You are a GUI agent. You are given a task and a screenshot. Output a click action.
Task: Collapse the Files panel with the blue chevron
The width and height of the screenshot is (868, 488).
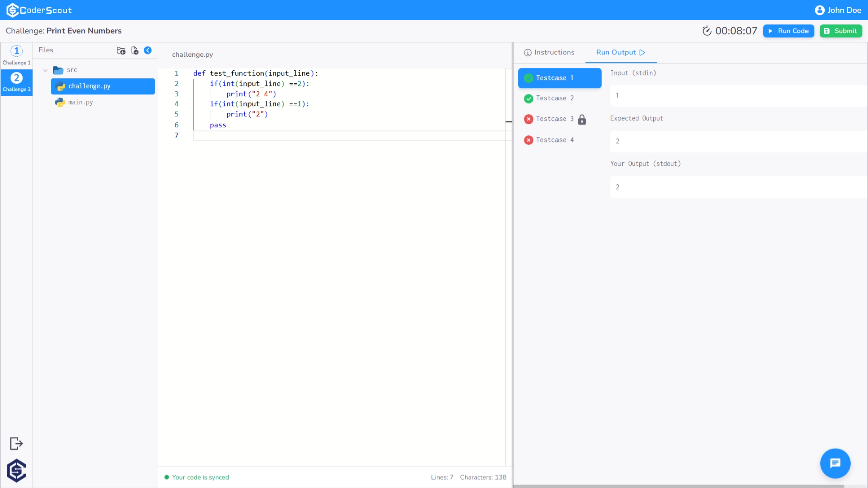click(x=148, y=50)
